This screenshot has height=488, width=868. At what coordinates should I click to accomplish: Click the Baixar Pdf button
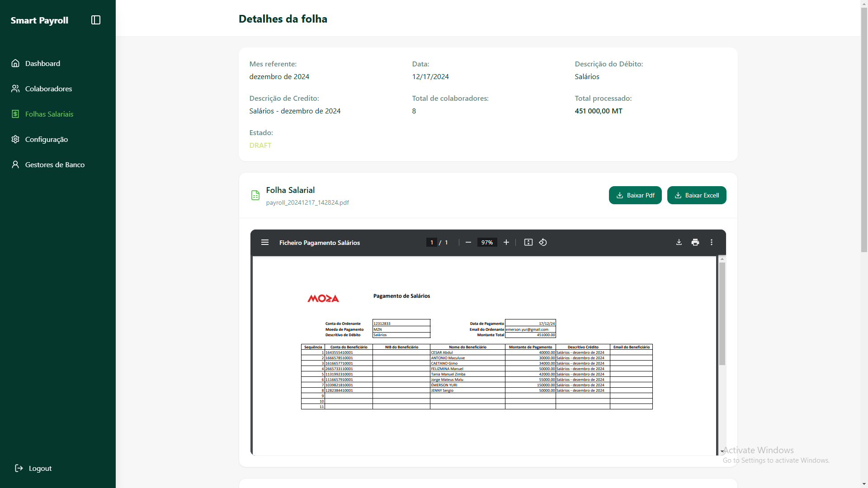(x=635, y=195)
